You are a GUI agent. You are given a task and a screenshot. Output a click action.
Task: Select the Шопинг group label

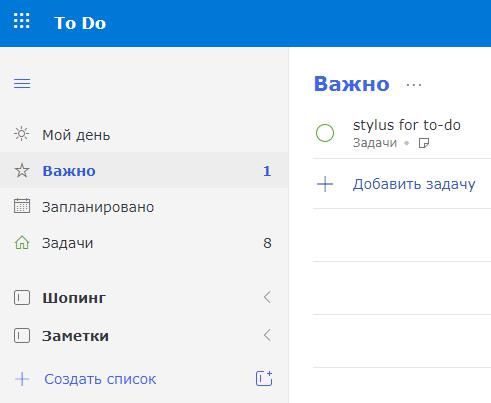click(x=74, y=298)
